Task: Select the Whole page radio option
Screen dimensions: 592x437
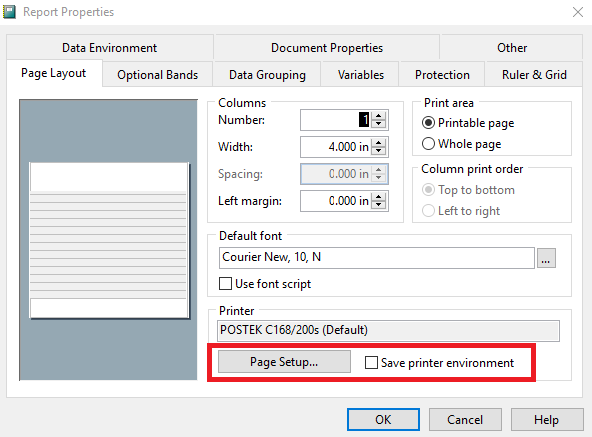Action: pos(428,144)
